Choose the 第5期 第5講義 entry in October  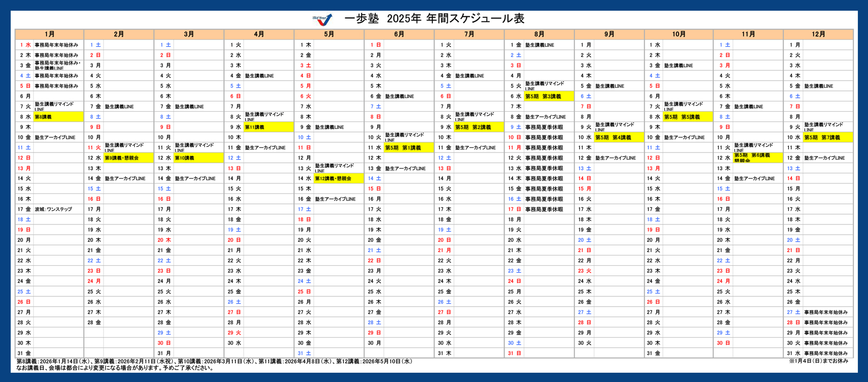(x=687, y=117)
